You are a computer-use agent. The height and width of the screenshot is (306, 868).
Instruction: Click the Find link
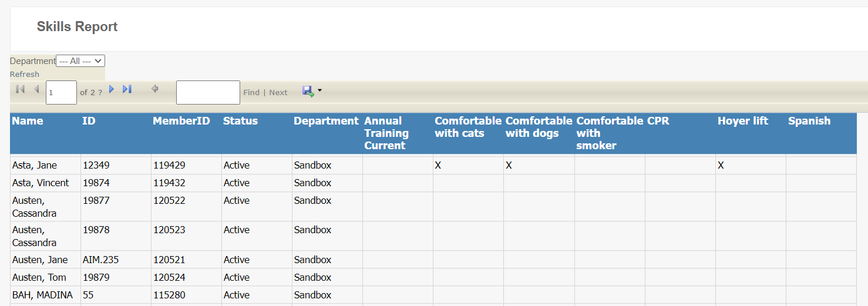click(x=251, y=92)
